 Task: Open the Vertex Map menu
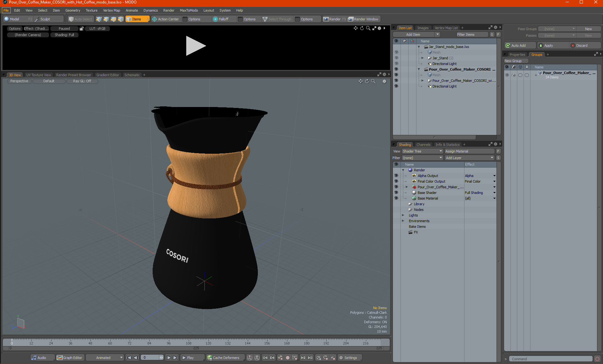(x=111, y=10)
